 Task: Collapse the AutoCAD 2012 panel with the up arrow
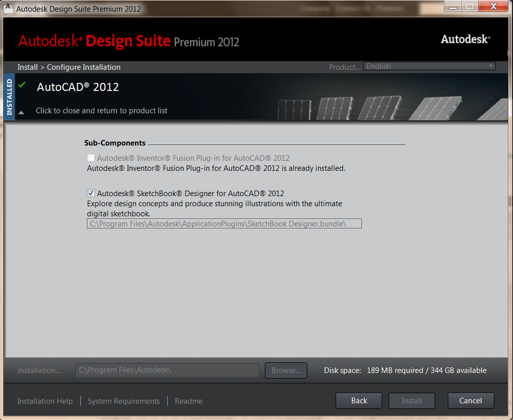[x=21, y=112]
